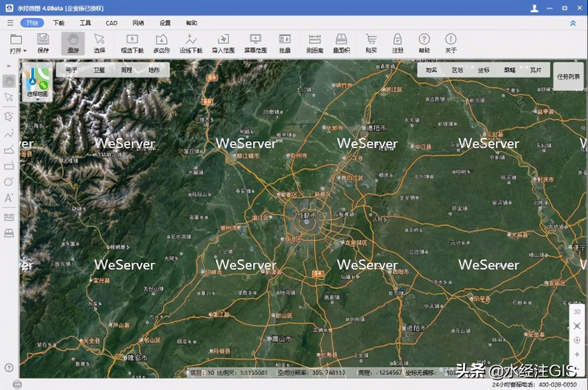Switch to the CAD tab

[112, 23]
